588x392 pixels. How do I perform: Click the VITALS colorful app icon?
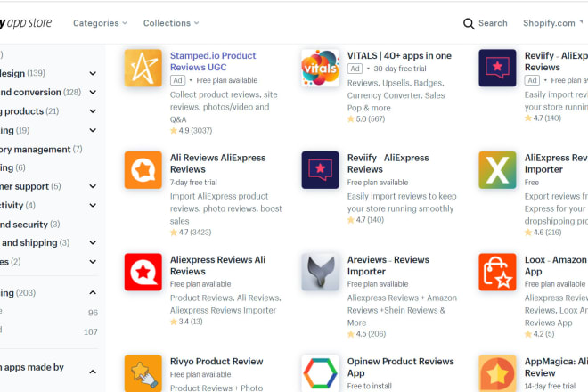point(320,68)
